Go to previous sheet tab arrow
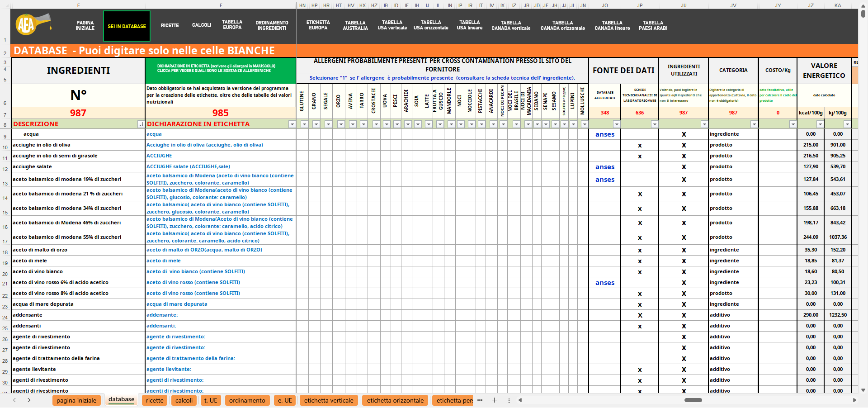The image size is (868, 408). [14, 400]
